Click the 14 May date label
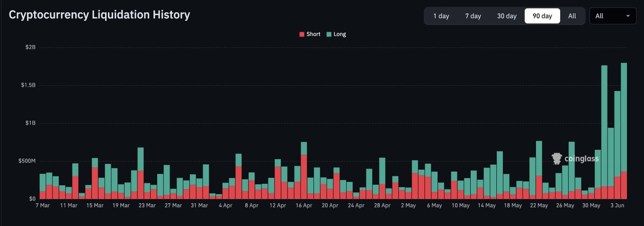Viewport: 644px width, 226px height. coord(487,206)
